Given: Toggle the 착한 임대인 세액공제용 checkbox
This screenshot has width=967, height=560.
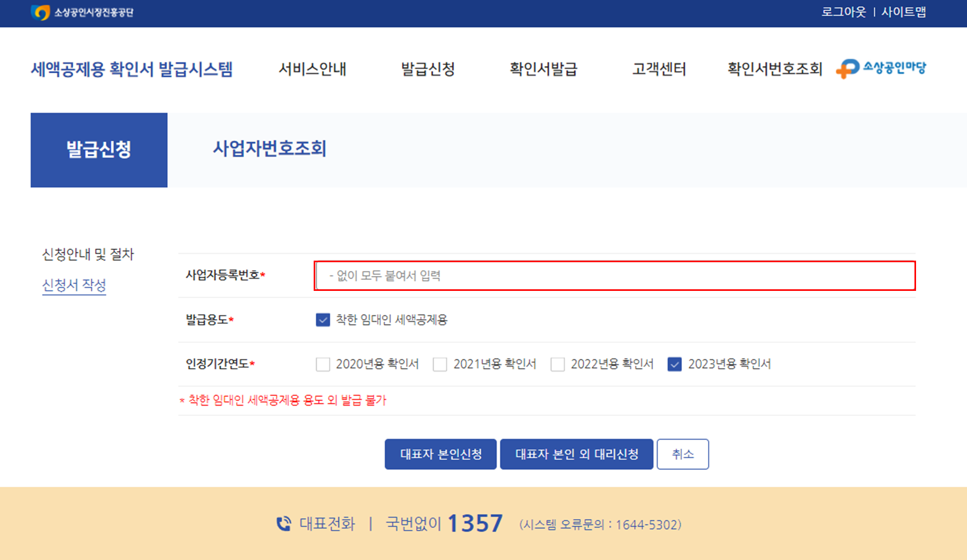Looking at the screenshot, I should pos(322,320).
